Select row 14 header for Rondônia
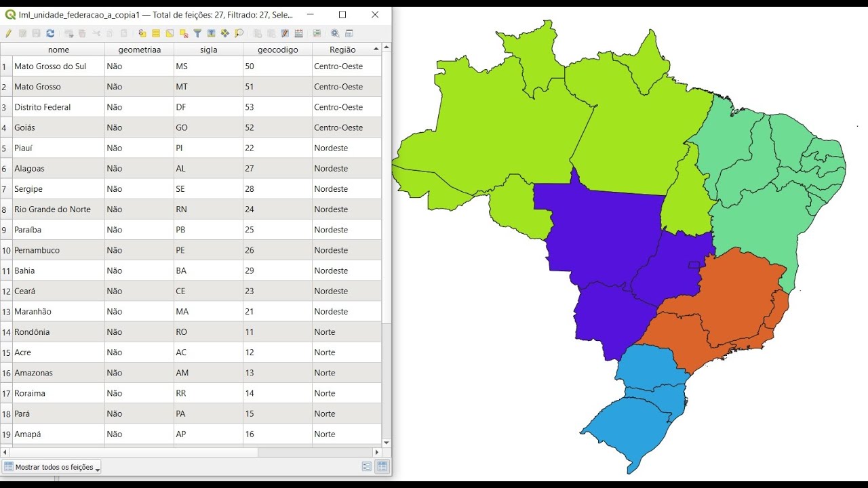Screen dimensions: 868x488 6,332
